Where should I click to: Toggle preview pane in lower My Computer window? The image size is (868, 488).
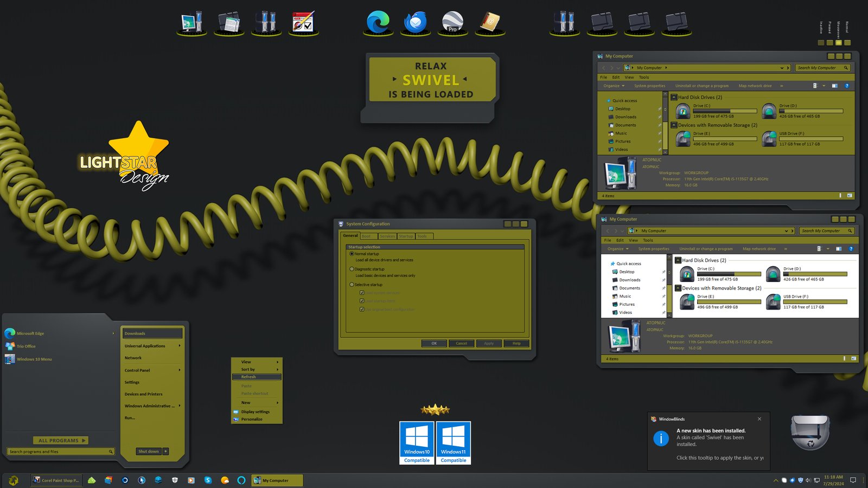(839, 249)
